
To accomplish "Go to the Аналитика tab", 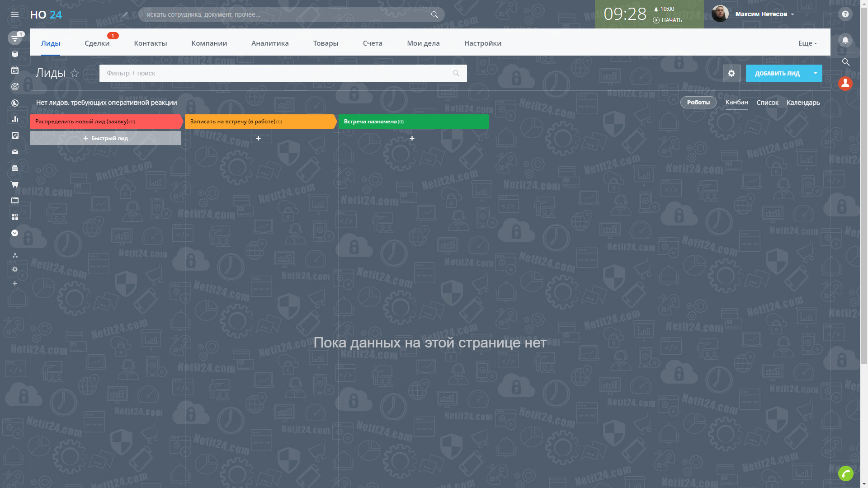I will tap(270, 43).
